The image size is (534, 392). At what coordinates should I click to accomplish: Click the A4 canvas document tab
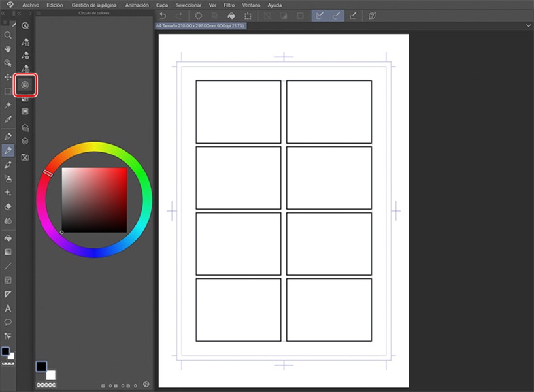tap(200, 26)
